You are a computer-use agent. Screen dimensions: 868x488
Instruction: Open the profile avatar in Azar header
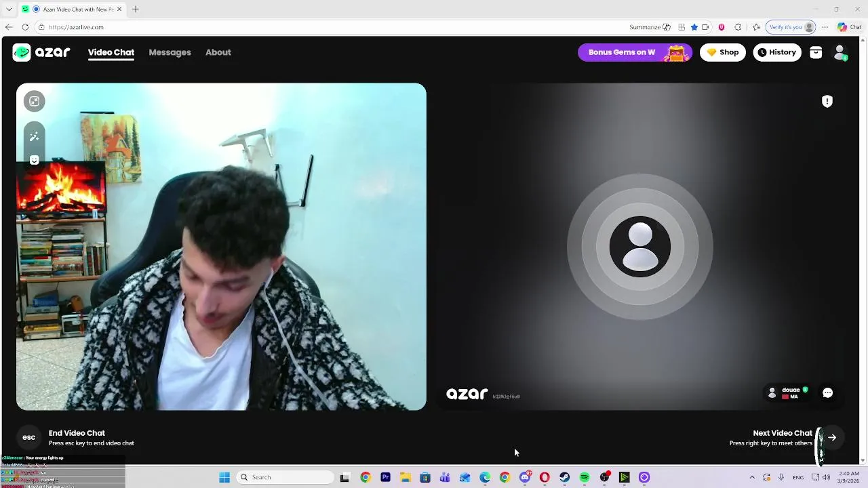pyautogui.click(x=840, y=52)
